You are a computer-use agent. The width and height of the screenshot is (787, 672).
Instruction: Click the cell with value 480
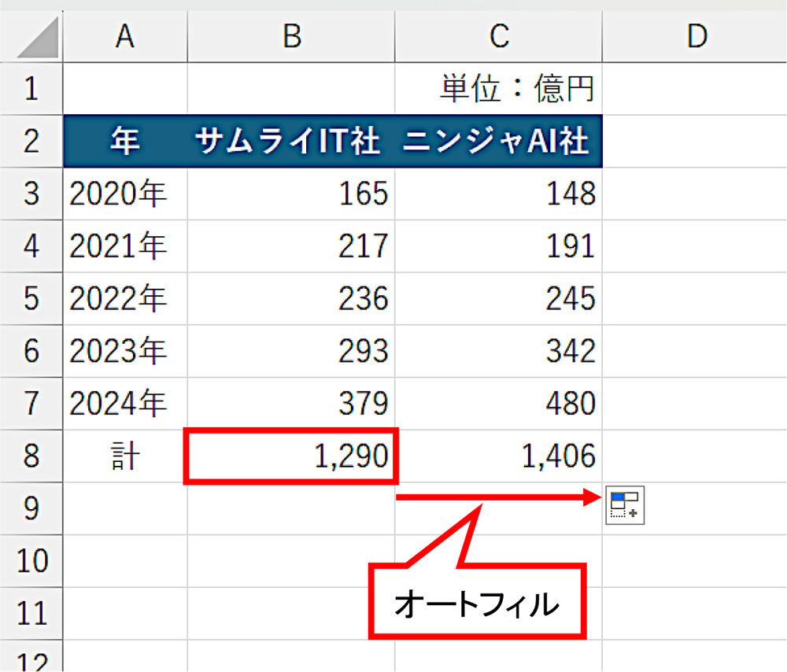click(498, 404)
